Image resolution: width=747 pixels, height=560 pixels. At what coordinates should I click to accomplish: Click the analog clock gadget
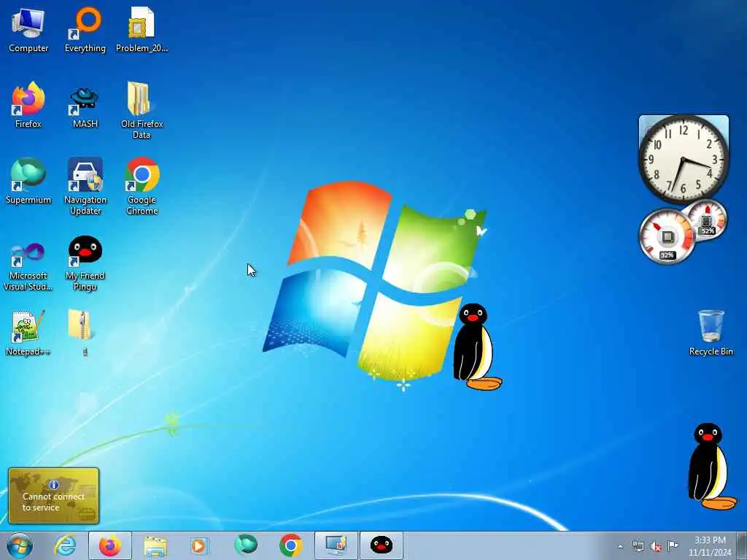click(x=684, y=159)
